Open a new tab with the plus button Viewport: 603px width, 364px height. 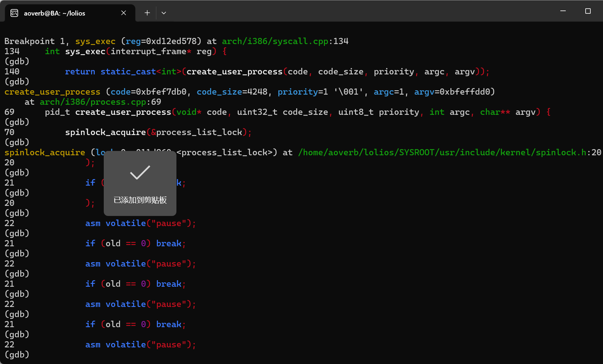147,13
